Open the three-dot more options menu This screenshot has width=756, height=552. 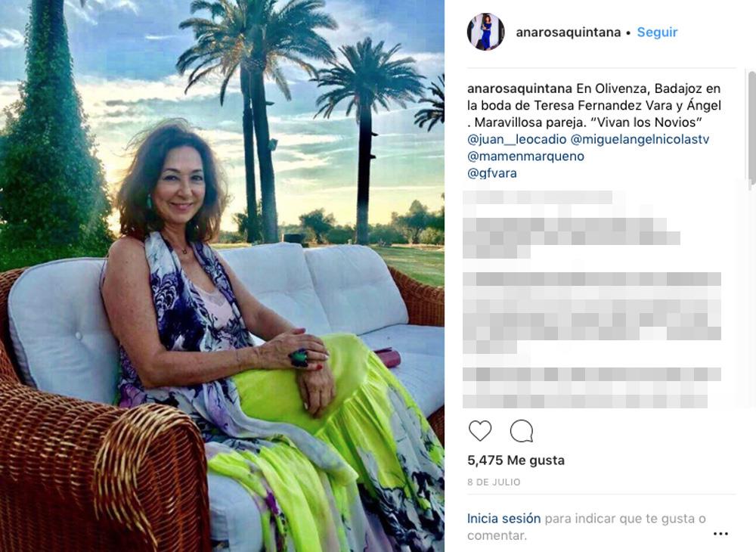pyautogui.click(x=720, y=534)
